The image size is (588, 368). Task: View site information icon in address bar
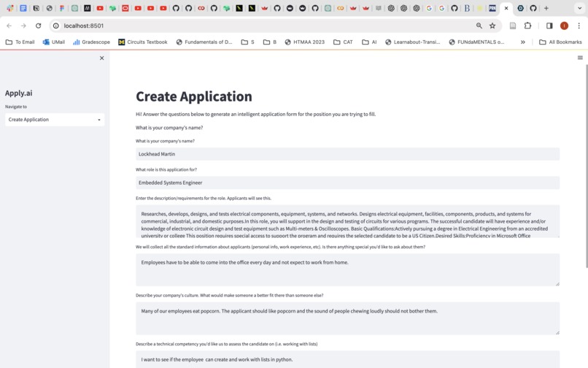[56, 26]
